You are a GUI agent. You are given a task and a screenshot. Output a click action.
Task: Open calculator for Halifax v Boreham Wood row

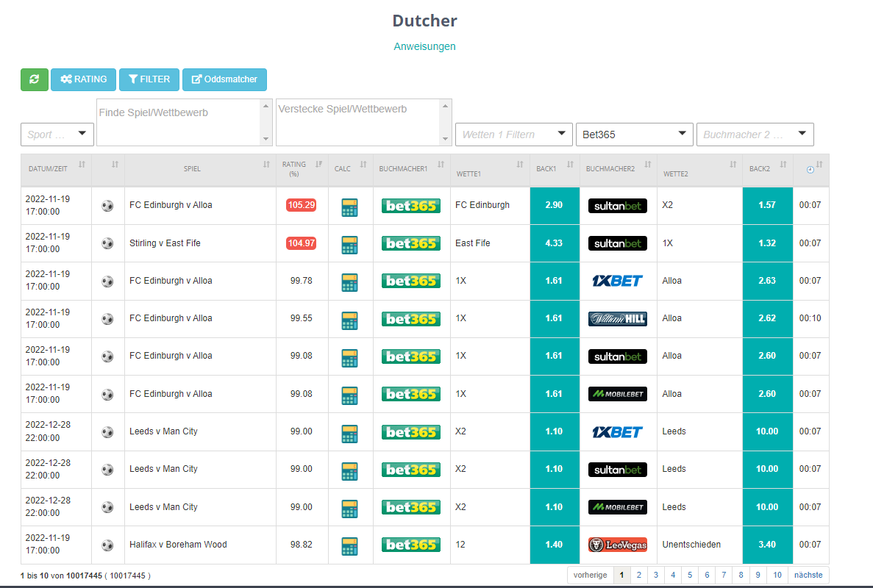click(x=349, y=546)
